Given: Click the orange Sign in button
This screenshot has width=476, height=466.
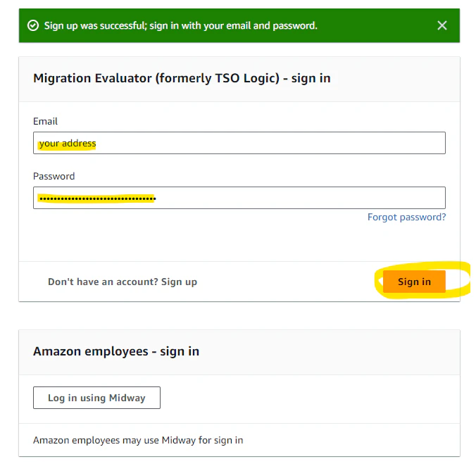Looking at the screenshot, I should coord(414,282).
